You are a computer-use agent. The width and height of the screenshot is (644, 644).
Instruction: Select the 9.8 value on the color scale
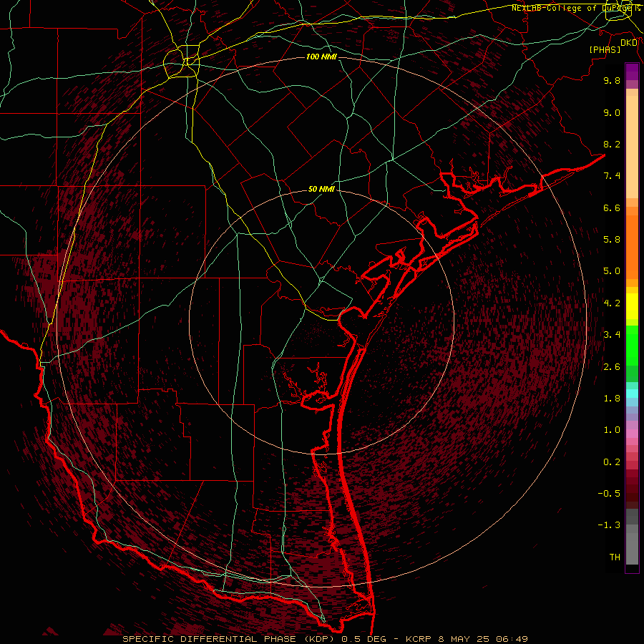tap(612, 80)
